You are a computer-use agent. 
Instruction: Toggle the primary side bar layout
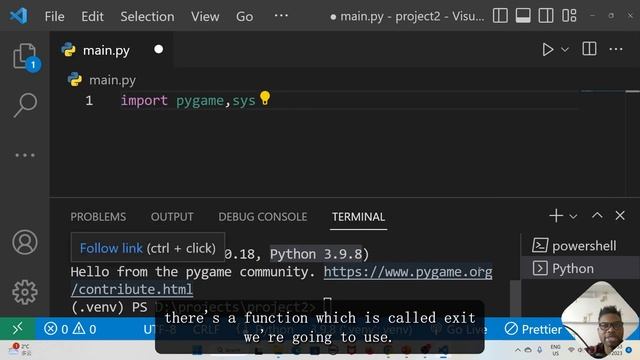[500, 16]
